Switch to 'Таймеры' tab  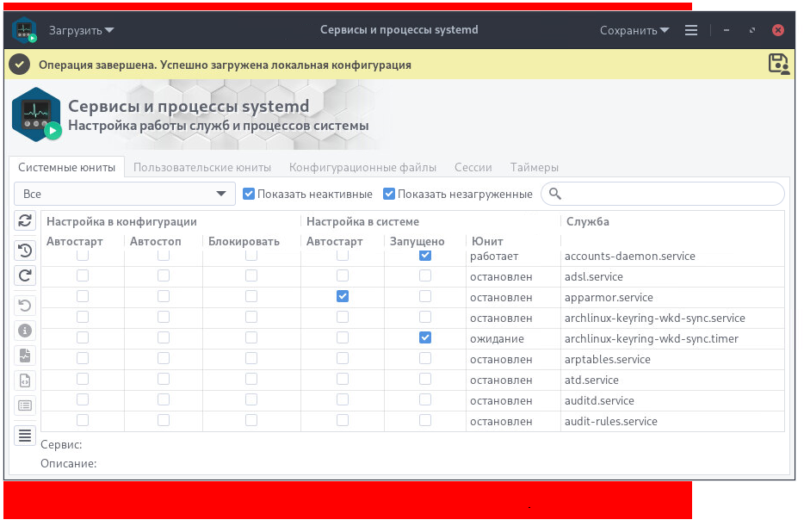click(x=534, y=167)
